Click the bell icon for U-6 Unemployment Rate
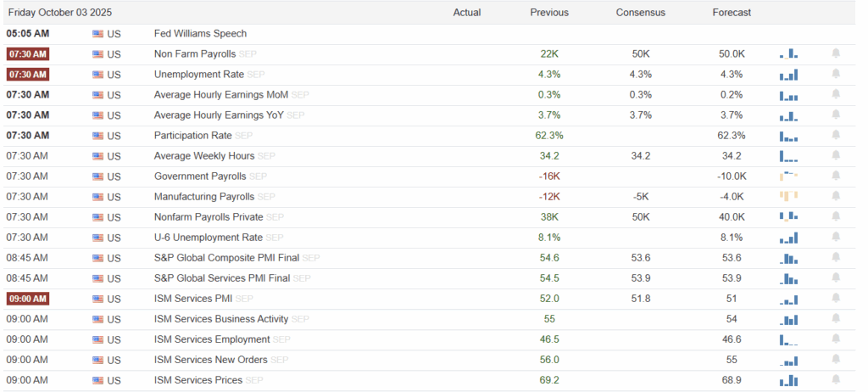The image size is (868, 392). [836, 237]
